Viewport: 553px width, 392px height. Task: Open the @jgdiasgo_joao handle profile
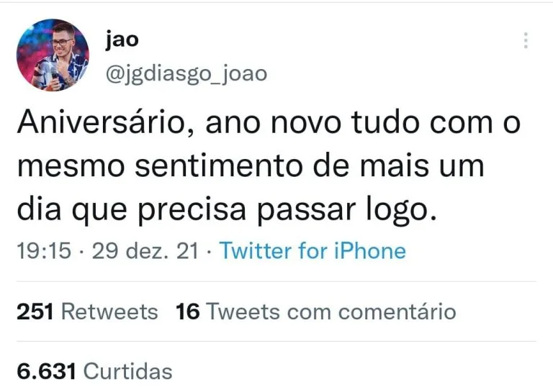pos(186,74)
